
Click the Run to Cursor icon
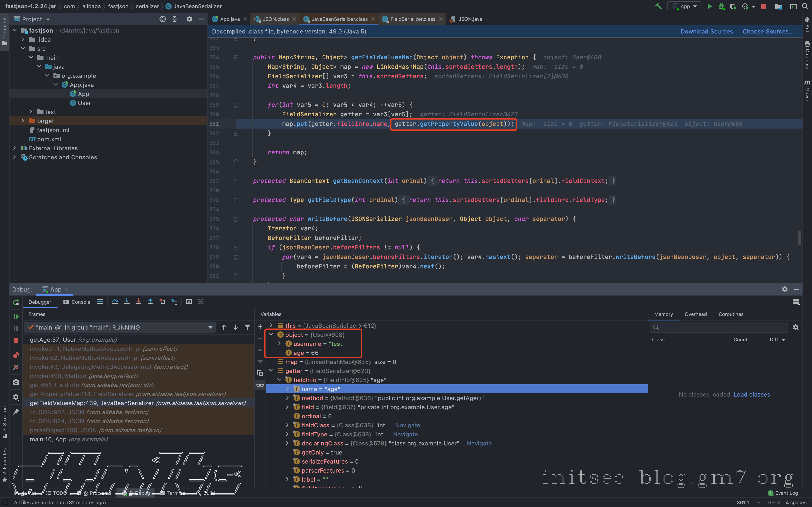click(174, 301)
